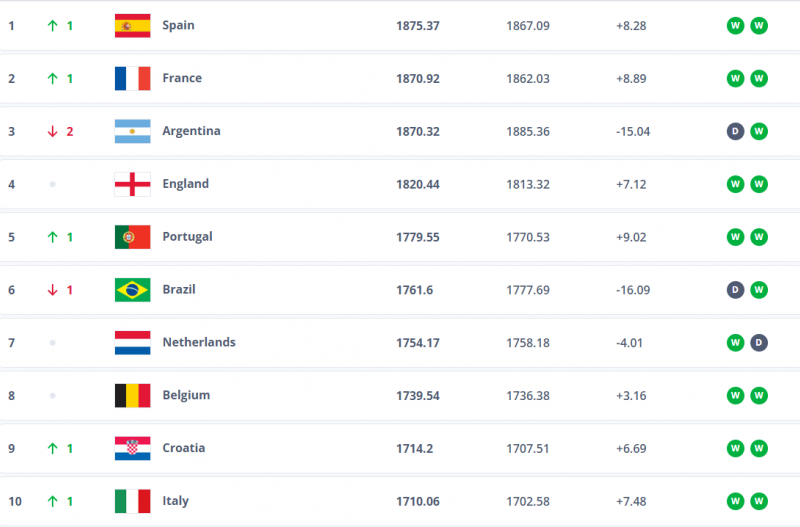Click the Brazil flag icon
The image size is (800, 527).
(132, 290)
